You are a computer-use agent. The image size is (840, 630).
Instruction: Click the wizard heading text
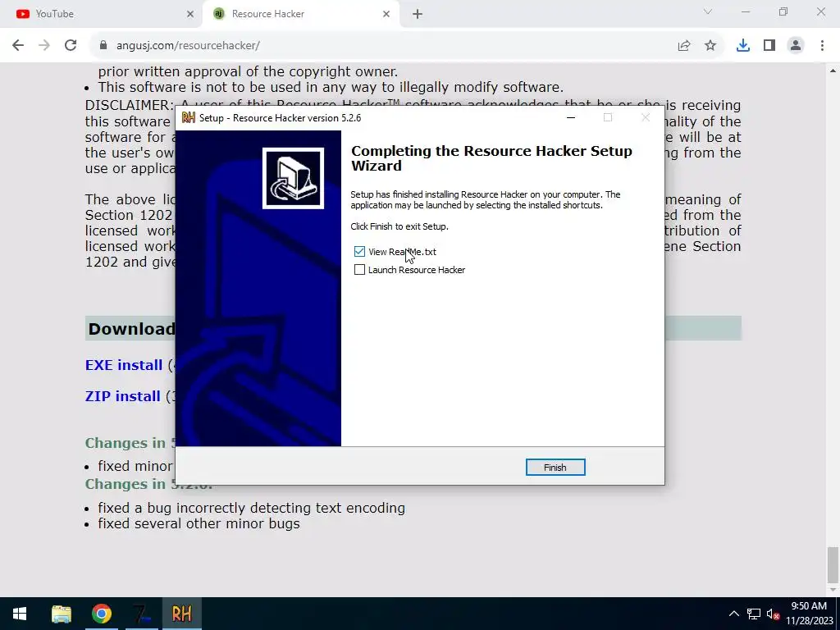pos(491,158)
